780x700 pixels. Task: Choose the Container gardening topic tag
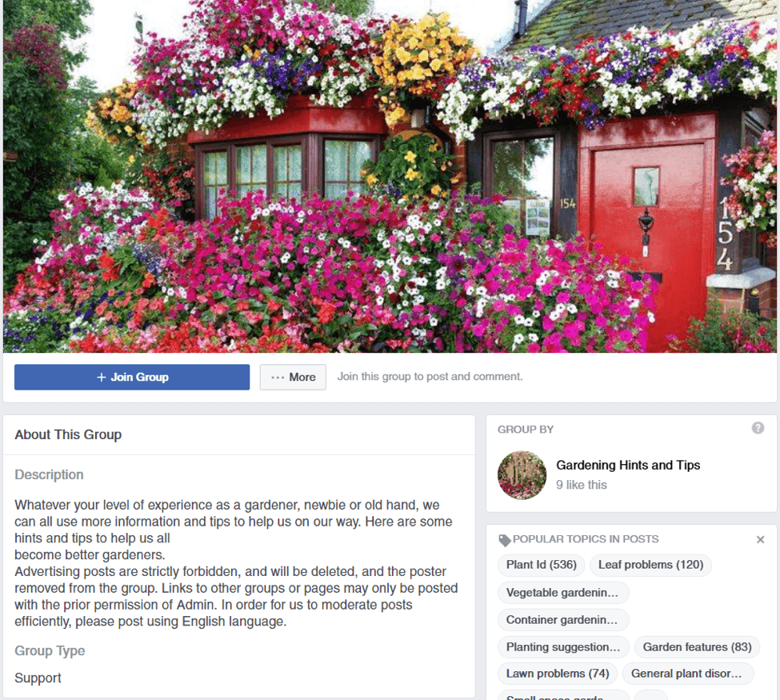(x=563, y=620)
